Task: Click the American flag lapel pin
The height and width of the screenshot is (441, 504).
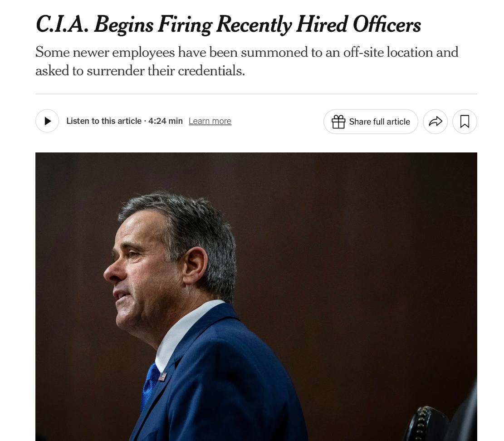Action: (x=162, y=376)
